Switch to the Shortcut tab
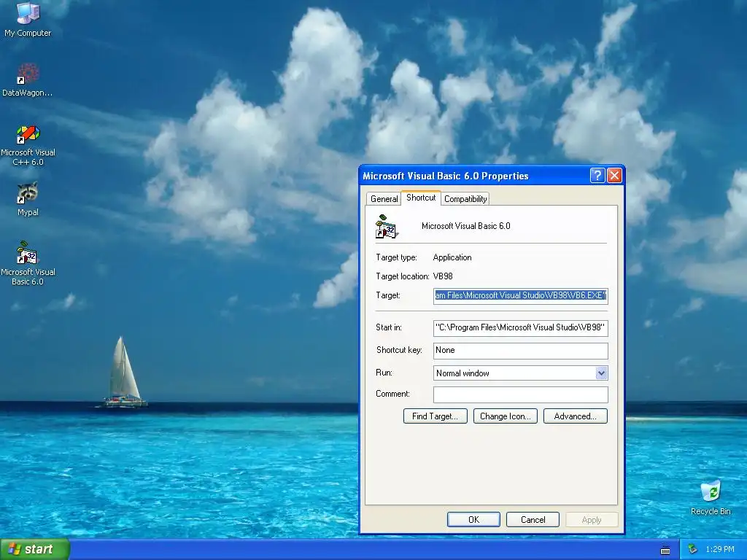This screenshot has width=747, height=560. coord(421,198)
